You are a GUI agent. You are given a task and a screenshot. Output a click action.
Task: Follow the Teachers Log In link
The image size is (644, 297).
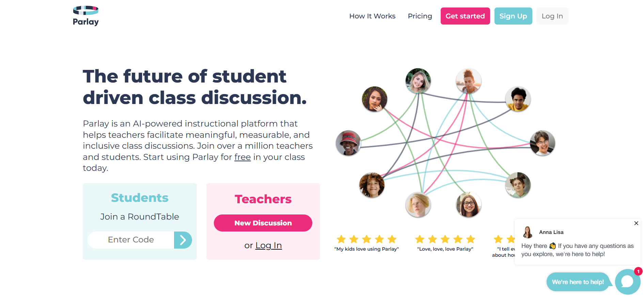268,246
